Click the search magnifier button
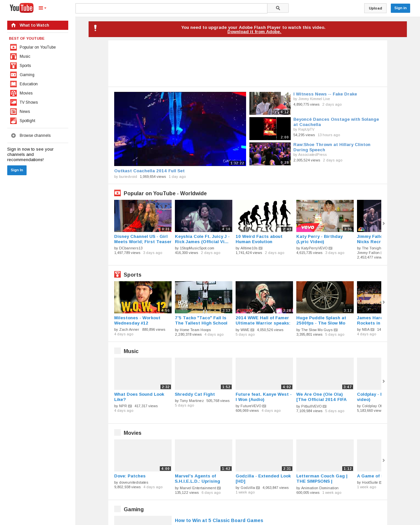The image size is (420, 525). pyautogui.click(x=278, y=8)
